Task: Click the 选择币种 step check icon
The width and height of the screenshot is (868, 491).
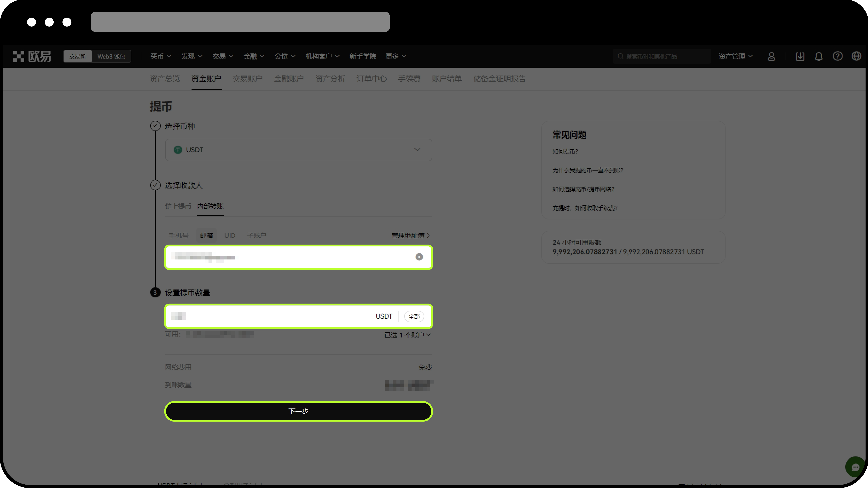Action: 155,126
